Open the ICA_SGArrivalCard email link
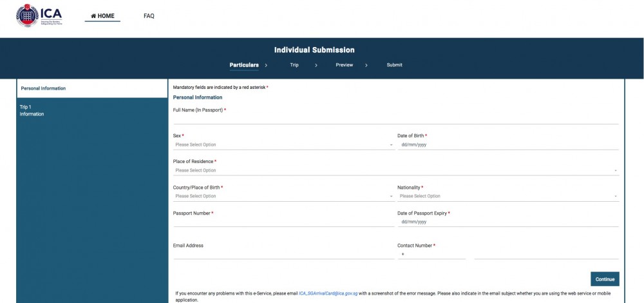The image size is (644, 303). (328, 293)
